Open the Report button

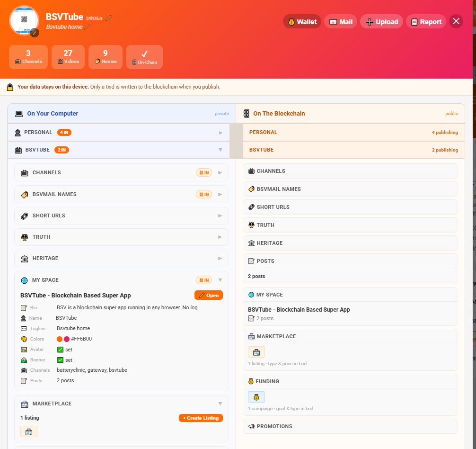pyautogui.click(x=426, y=22)
